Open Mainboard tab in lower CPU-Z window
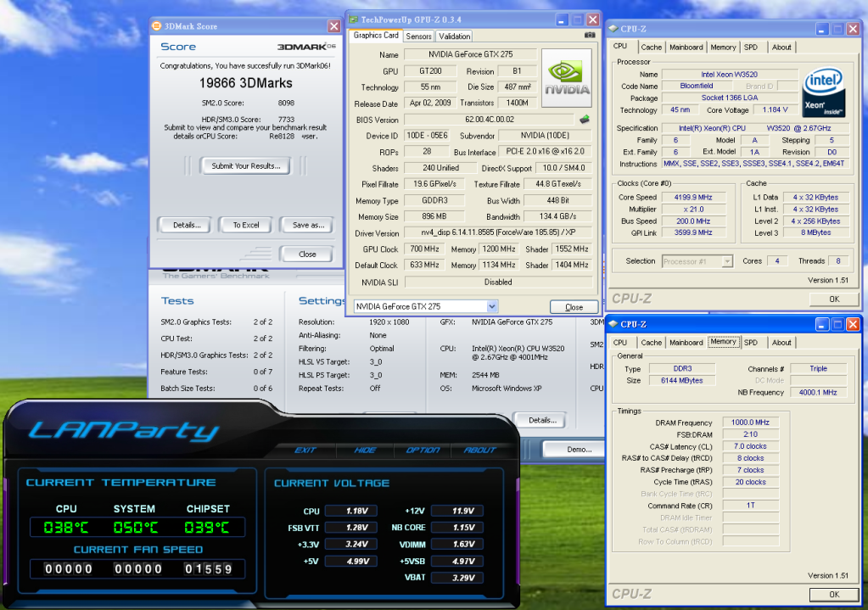This screenshot has width=868, height=610. pyautogui.click(x=686, y=343)
